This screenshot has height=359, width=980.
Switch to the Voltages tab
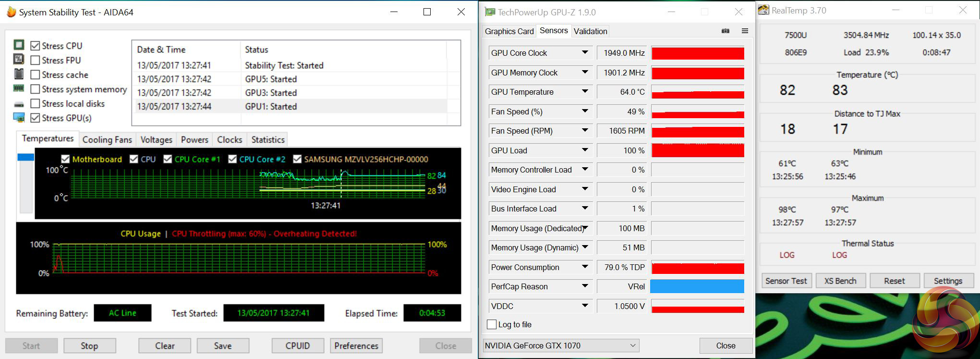(156, 139)
